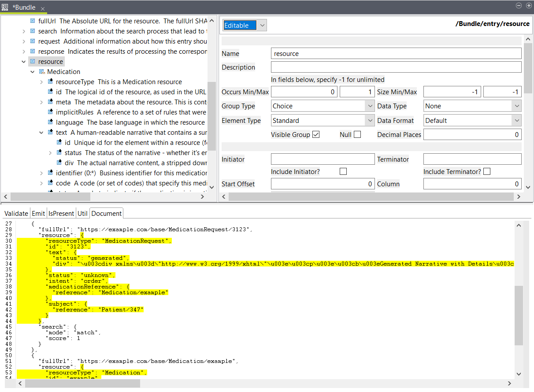The width and height of the screenshot is (534, 392).
Task: Minimize the editor panel via top-right icon
Action: coord(519,6)
